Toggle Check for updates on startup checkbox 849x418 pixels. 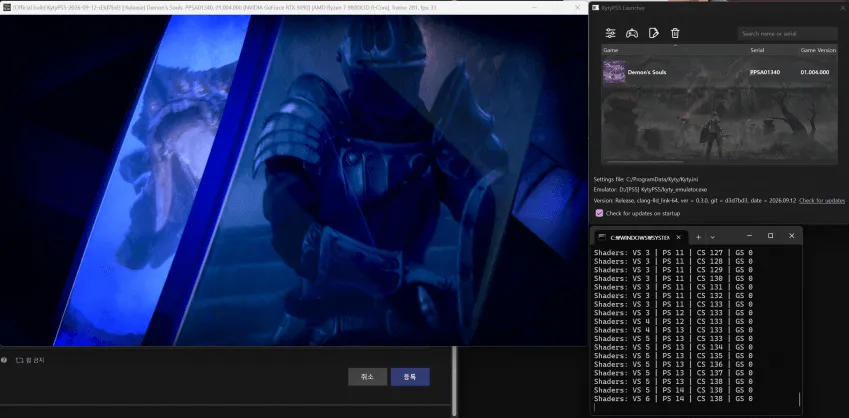click(x=599, y=213)
